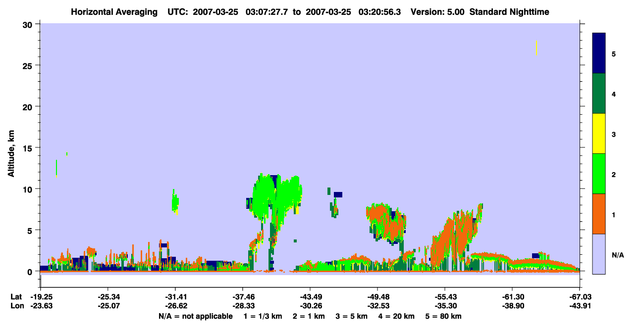The width and height of the screenshot is (644, 330).
Task: Click the end time '03:20:56.3' in title
Action: tap(380, 11)
